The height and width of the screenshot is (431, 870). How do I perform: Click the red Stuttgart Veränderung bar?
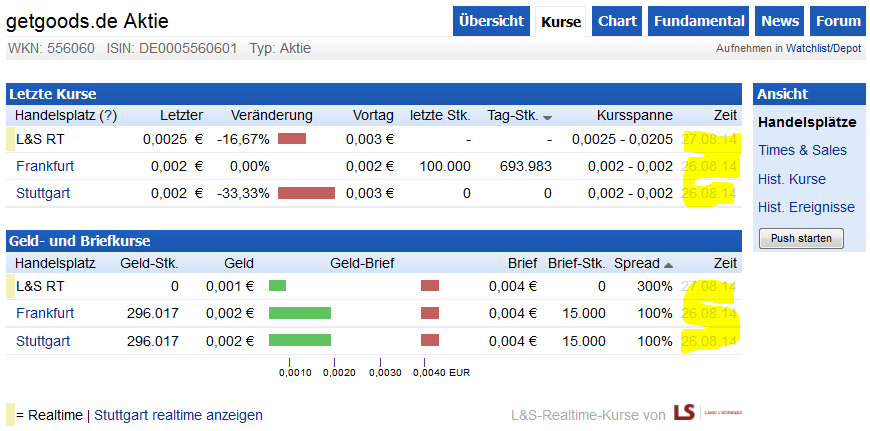coord(306,193)
